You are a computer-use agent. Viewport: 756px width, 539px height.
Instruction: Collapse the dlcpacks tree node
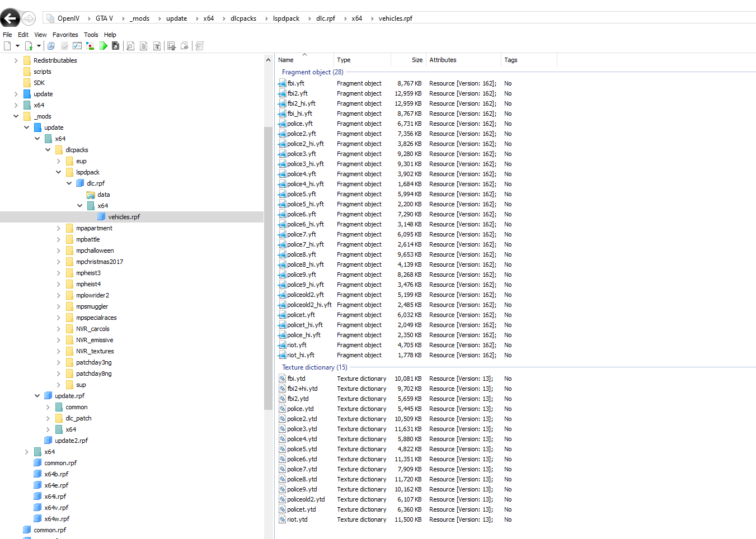coord(48,150)
